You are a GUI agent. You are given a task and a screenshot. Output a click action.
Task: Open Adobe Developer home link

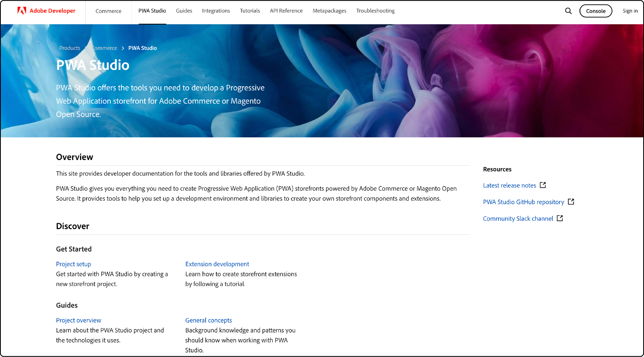pyautogui.click(x=46, y=11)
